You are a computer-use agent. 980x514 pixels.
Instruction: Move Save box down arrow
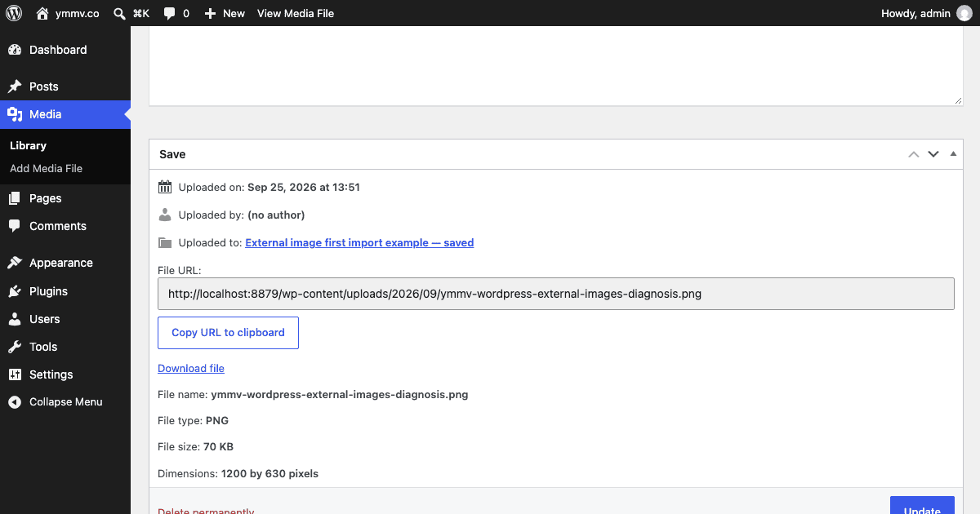[x=933, y=154]
